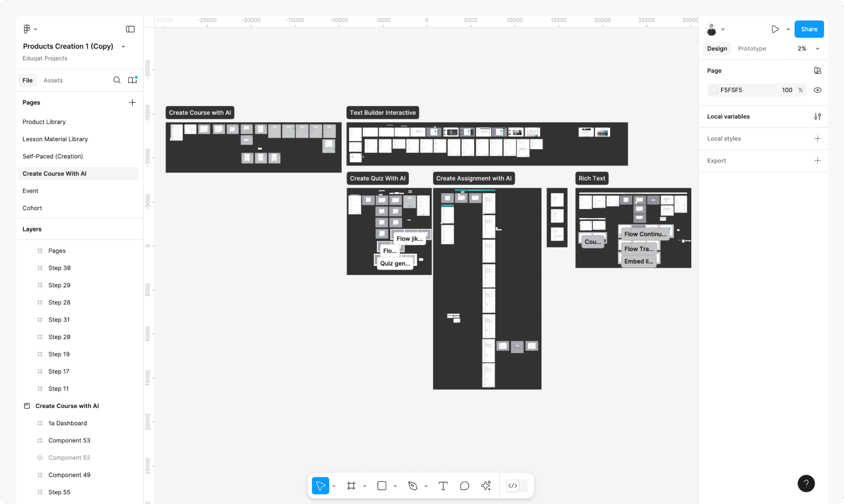This screenshot has width=844, height=504.
Task: Select the Comment tool
Action: [x=465, y=486]
